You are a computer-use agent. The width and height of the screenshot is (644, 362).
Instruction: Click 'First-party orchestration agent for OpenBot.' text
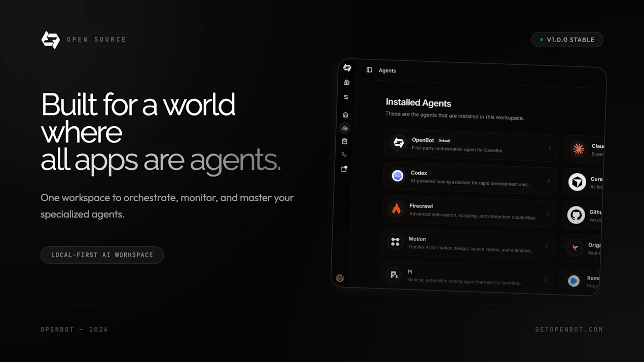click(457, 150)
